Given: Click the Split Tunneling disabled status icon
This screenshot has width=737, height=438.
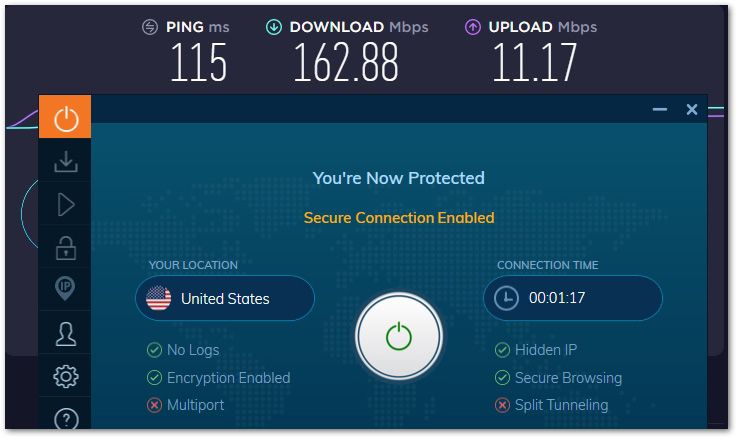Looking at the screenshot, I should point(502,405).
